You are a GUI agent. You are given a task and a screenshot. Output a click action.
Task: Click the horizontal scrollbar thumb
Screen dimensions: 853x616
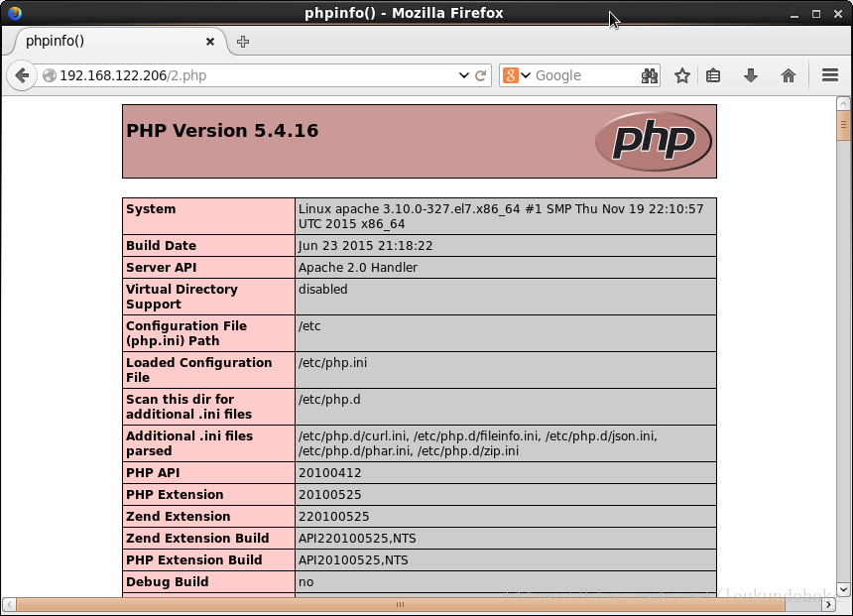pos(401,604)
